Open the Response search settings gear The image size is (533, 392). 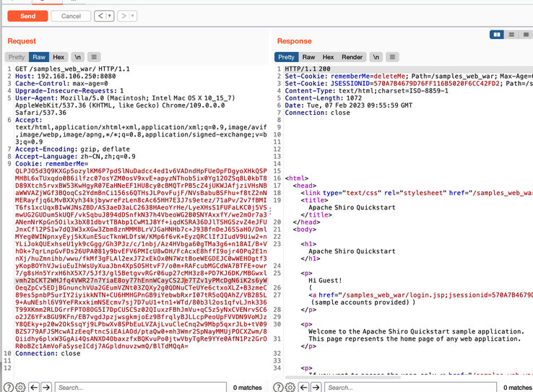(x=290, y=387)
